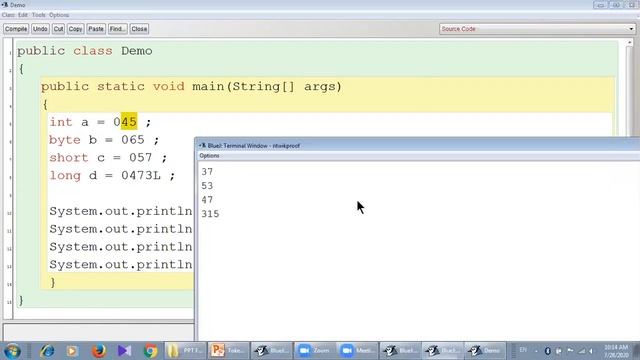This screenshot has height=360, width=640.
Task: Click the Compile button
Action: [x=16, y=29]
